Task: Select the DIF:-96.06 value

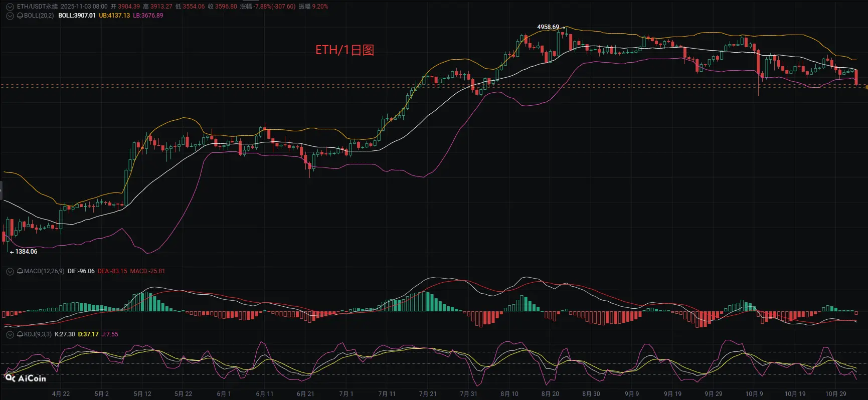Action: tap(81, 271)
